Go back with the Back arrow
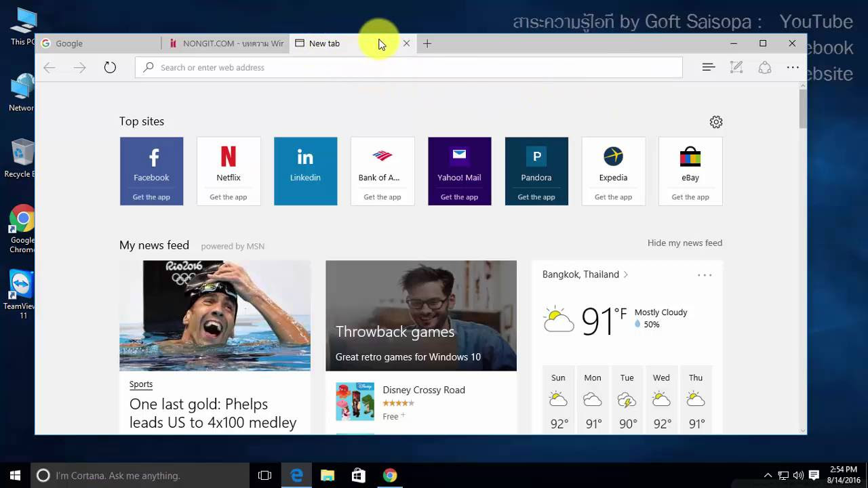 click(x=49, y=67)
